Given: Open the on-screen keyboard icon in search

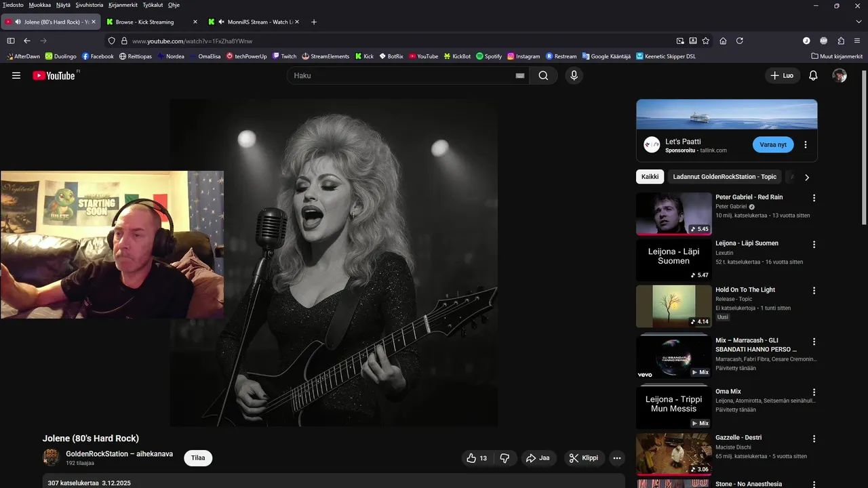Looking at the screenshot, I should (x=520, y=76).
